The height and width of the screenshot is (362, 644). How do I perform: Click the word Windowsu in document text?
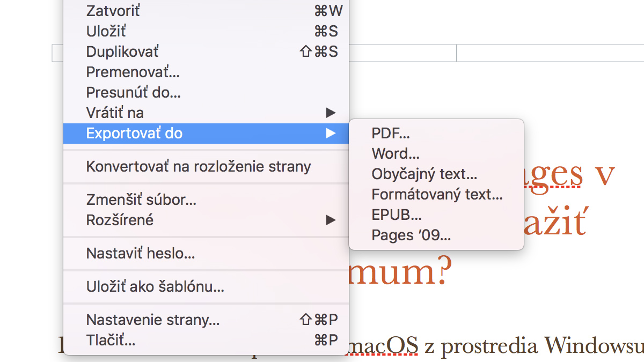tap(594, 345)
